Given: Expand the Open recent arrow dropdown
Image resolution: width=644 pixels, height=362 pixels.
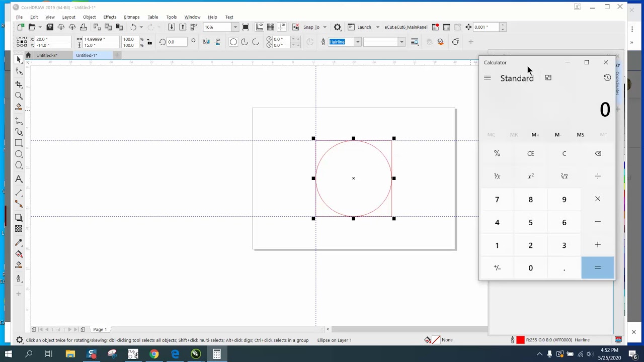Looking at the screenshot, I should [40, 27].
